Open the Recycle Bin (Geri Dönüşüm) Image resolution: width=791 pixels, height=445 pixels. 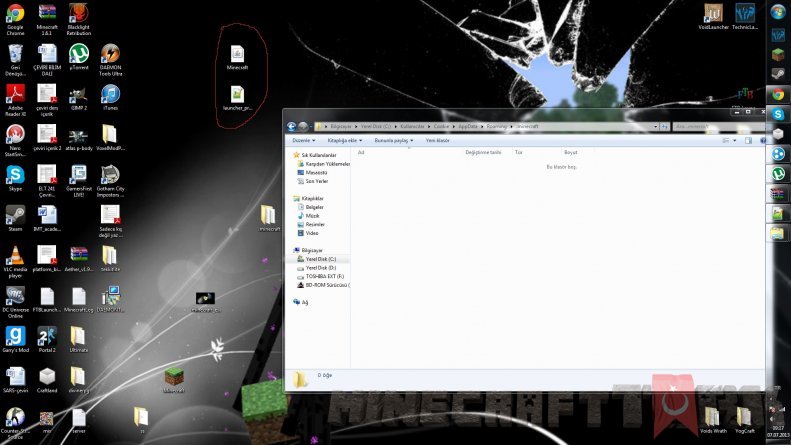15,60
